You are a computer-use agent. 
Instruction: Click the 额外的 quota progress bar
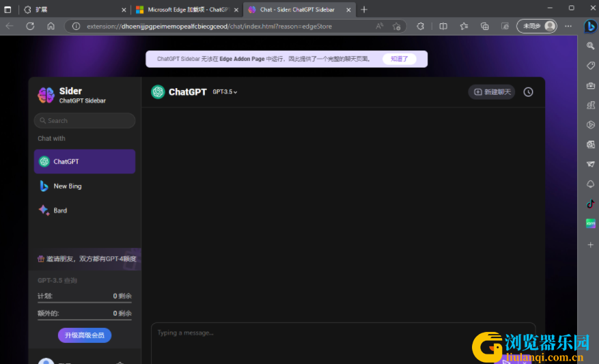85,320
